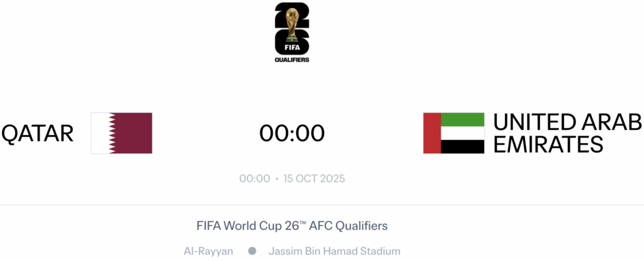Click the FIFA wordmark inside the logo

(292, 46)
